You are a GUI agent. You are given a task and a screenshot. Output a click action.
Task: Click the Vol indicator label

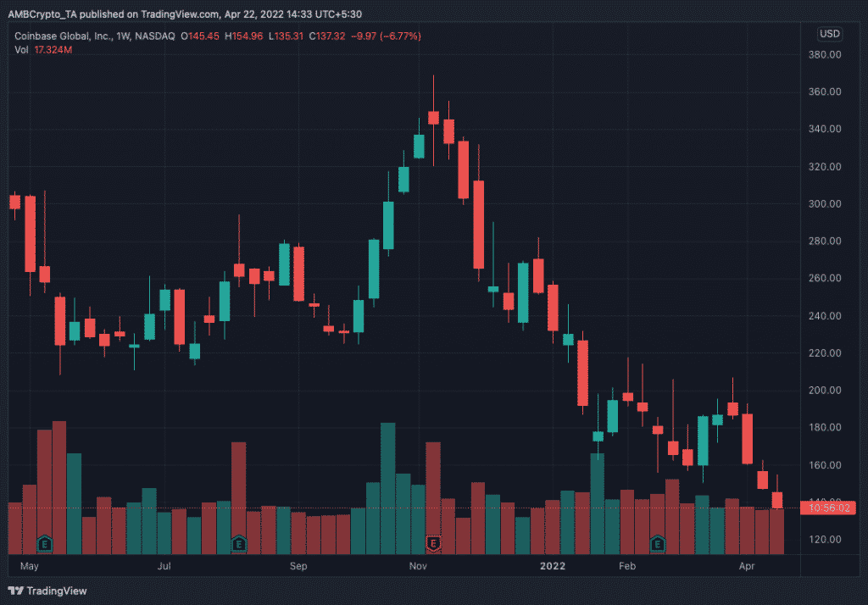click(21, 50)
